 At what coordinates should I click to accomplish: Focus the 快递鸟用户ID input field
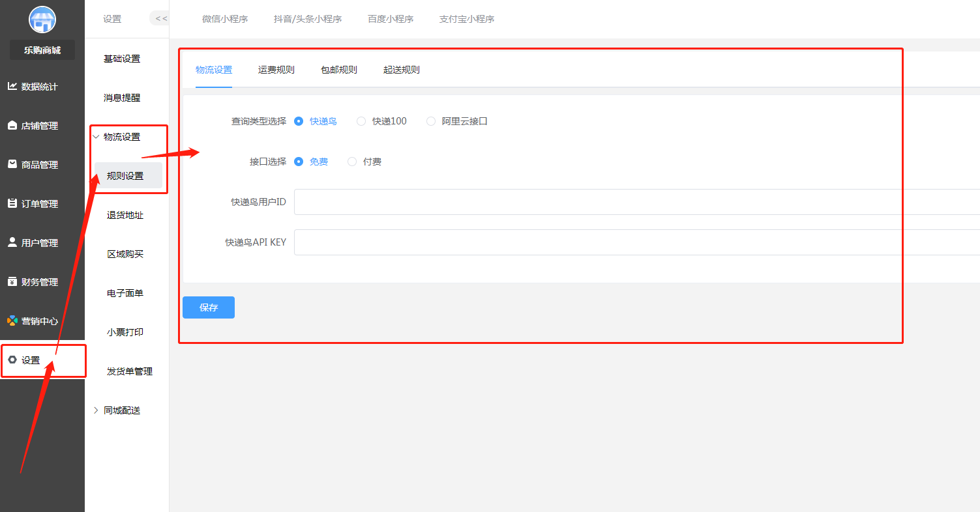coord(637,202)
